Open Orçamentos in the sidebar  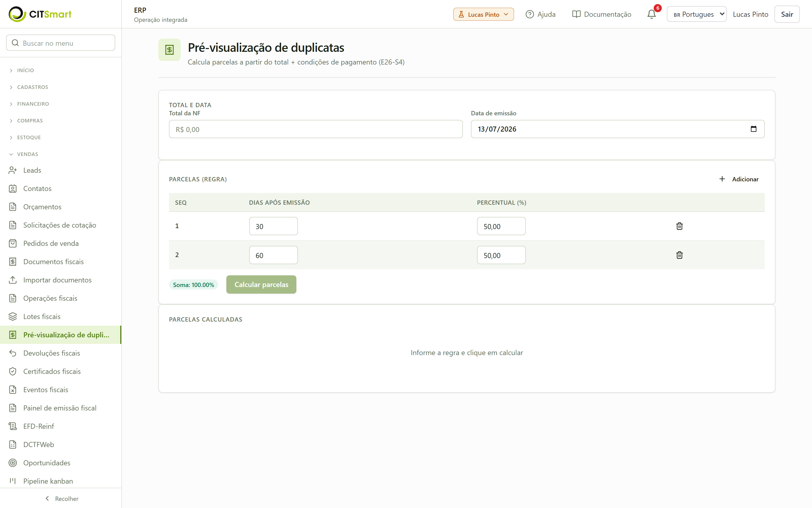[x=61, y=207]
